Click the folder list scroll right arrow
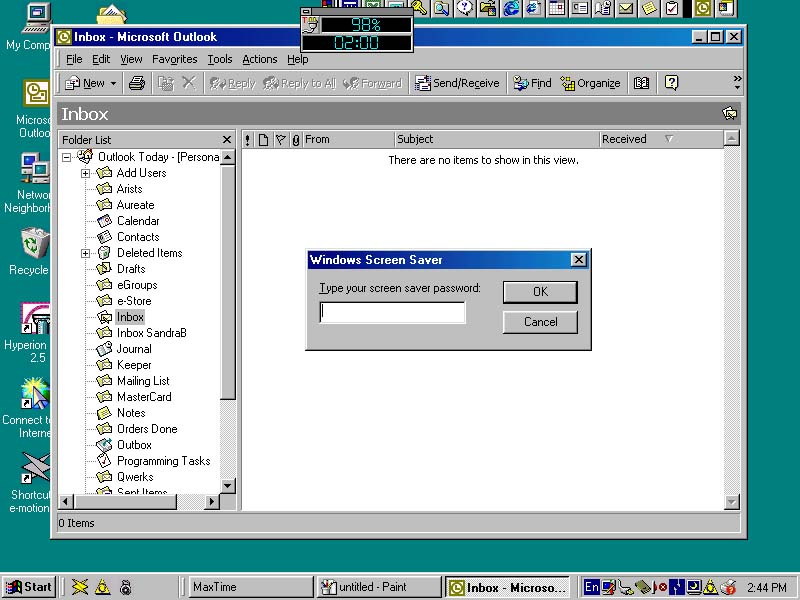Screen dimensions: 800x600 (212, 502)
